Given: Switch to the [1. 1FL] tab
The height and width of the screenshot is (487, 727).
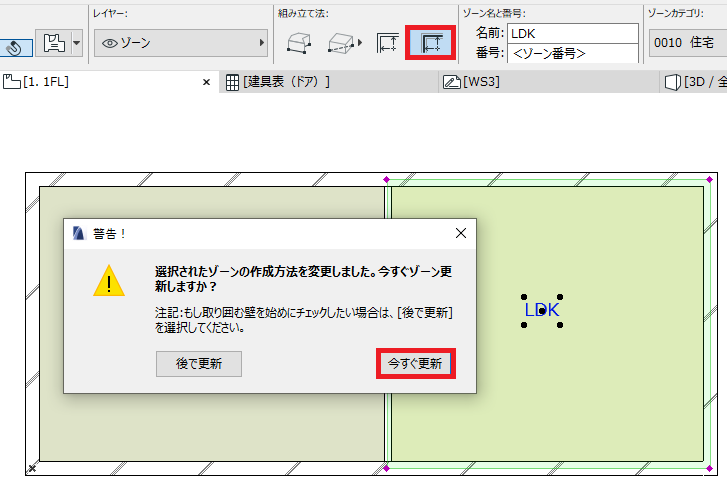Looking at the screenshot, I should [x=109, y=82].
